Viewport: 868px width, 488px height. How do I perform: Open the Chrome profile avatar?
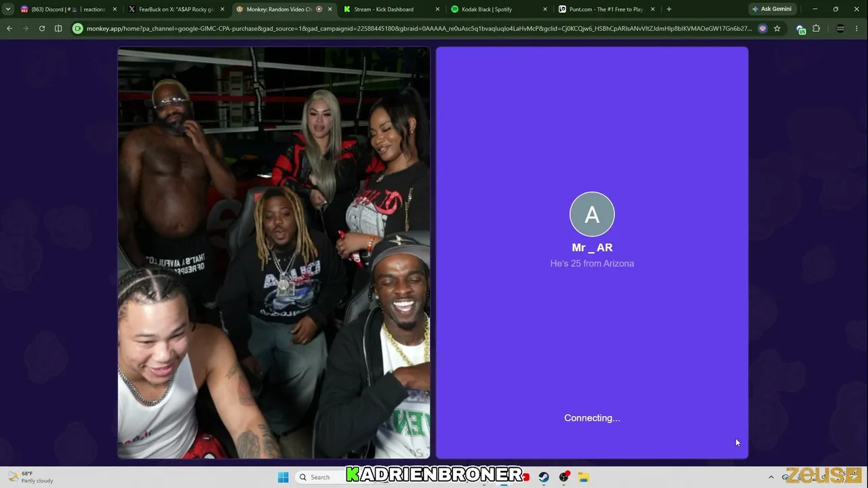[840, 28]
